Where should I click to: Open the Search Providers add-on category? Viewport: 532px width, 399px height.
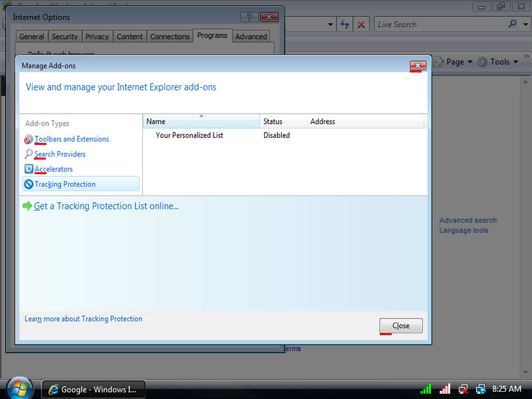(60, 154)
